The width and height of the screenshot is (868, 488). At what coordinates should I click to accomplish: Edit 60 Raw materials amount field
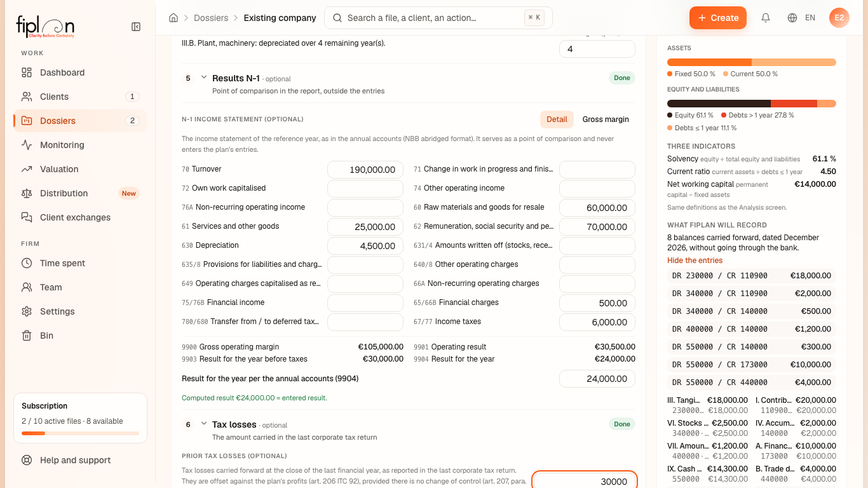click(x=597, y=208)
